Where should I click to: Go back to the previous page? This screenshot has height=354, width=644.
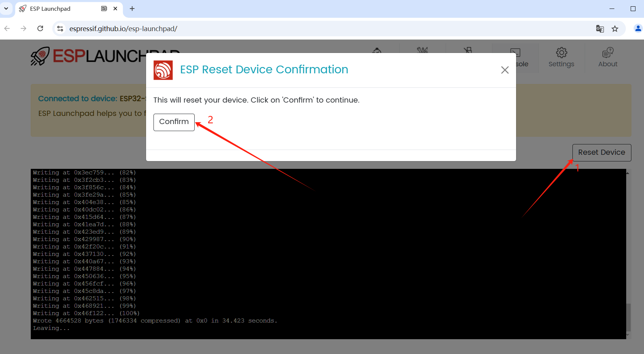[x=7, y=29]
